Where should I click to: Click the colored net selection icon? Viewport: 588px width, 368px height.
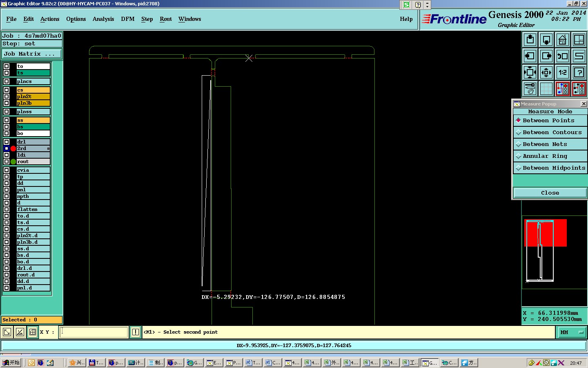(563, 89)
